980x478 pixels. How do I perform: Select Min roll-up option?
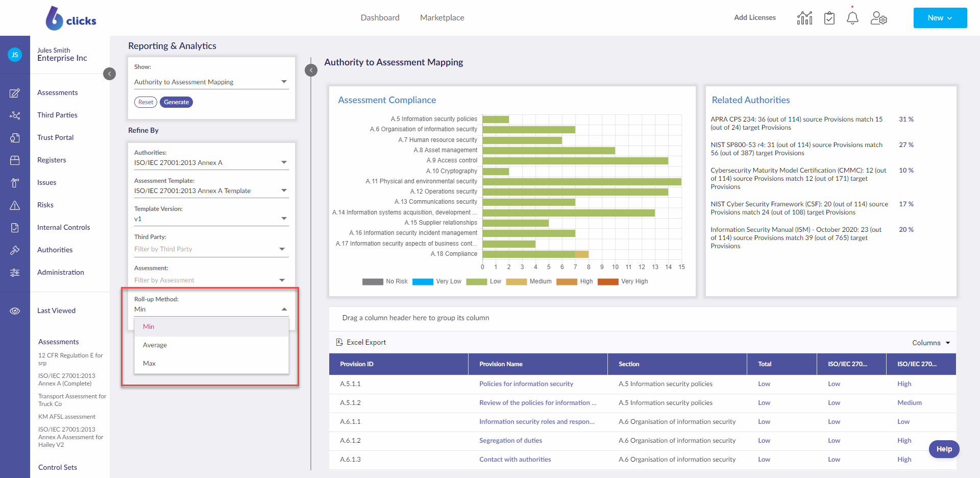click(211, 327)
